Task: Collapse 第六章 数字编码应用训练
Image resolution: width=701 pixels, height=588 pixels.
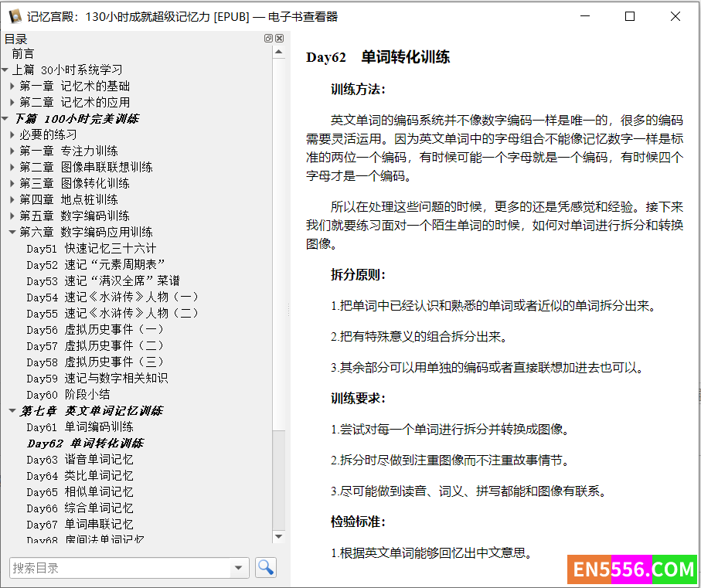Action: pyautogui.click(x=12, y=233)
